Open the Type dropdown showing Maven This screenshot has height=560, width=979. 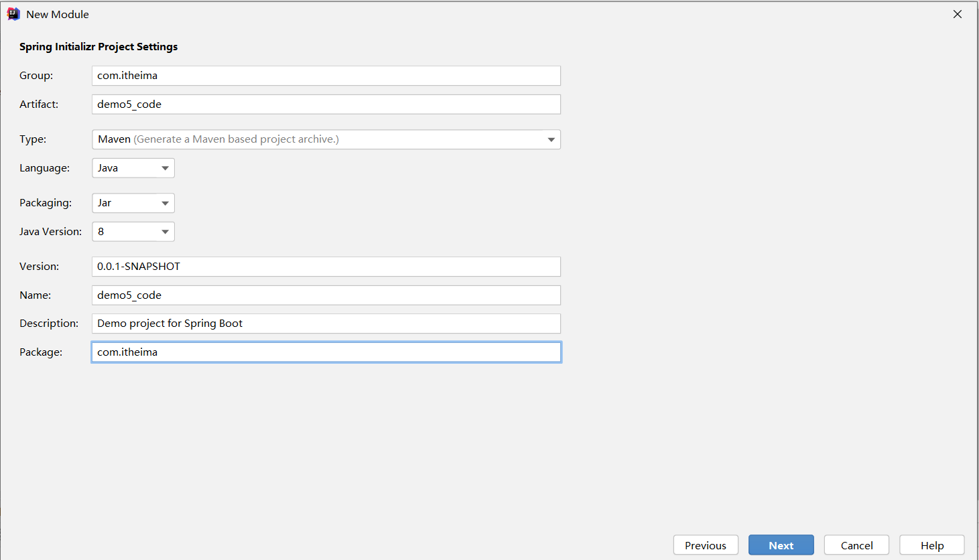pyautogui.click(x=325, y=139)
